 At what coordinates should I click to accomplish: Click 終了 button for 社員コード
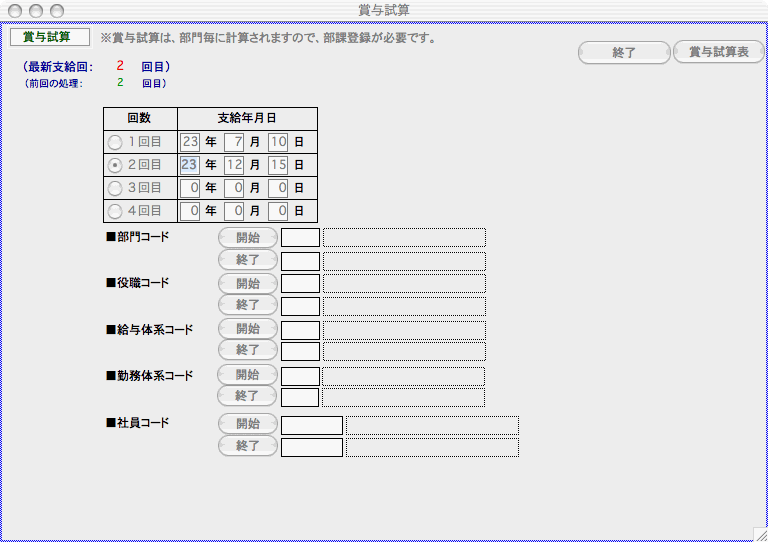click(247, 446)
